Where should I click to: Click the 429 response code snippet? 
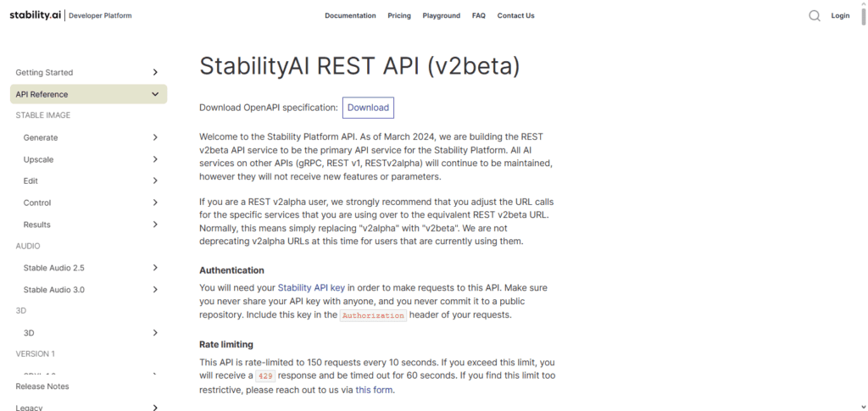[265, 376]
